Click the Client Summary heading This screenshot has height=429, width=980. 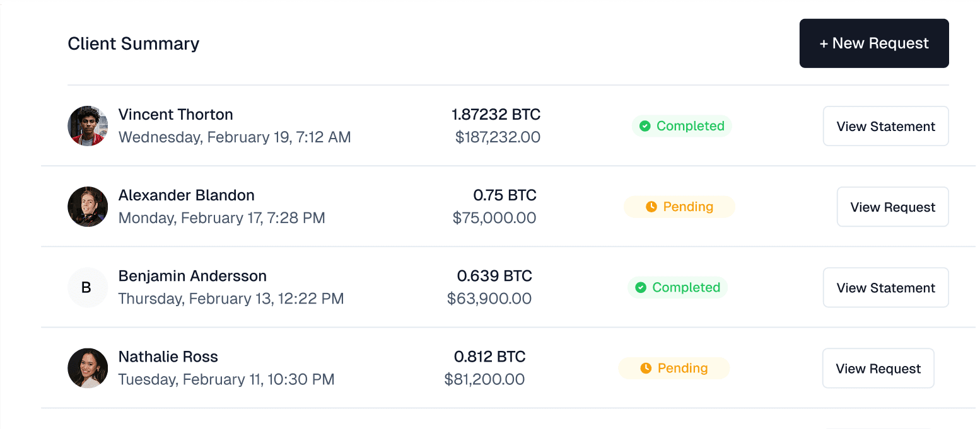tap(133, 43)
